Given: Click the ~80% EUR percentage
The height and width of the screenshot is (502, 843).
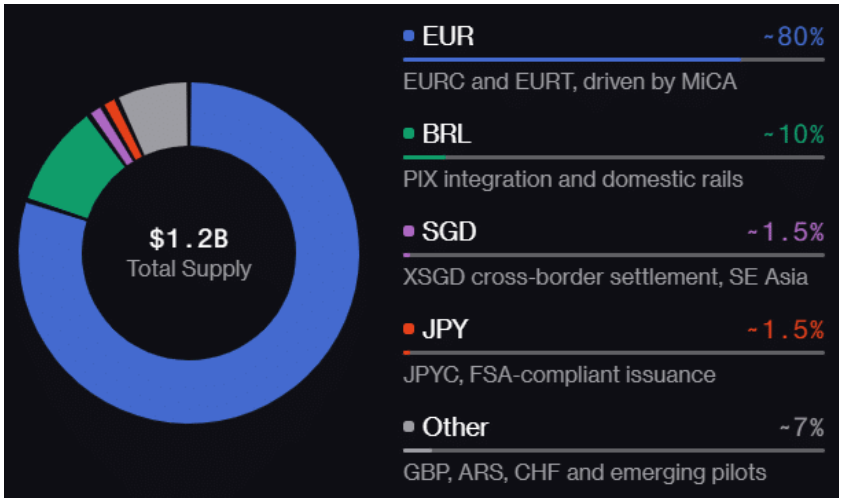Looking at the screenshot, I should (793, 37).
